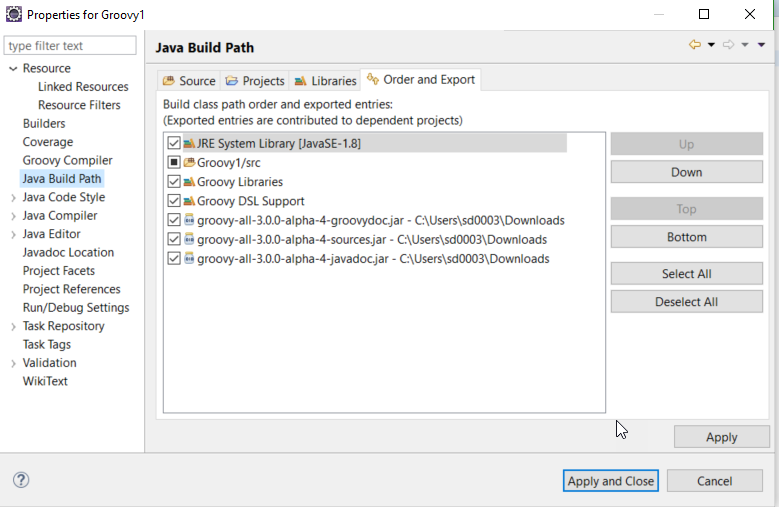Click the forward navigation arrow icon
Screen dimensions: 779x507
click(728, 45)
